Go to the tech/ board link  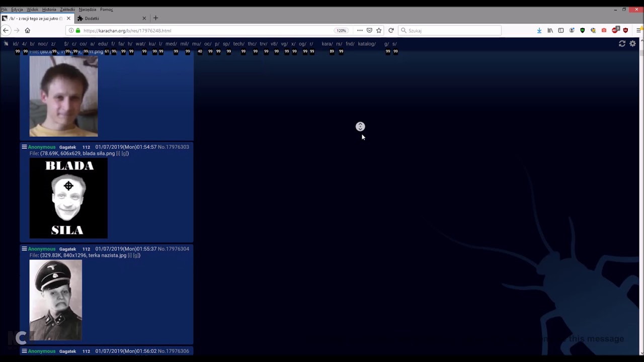(x=238, y=44)
